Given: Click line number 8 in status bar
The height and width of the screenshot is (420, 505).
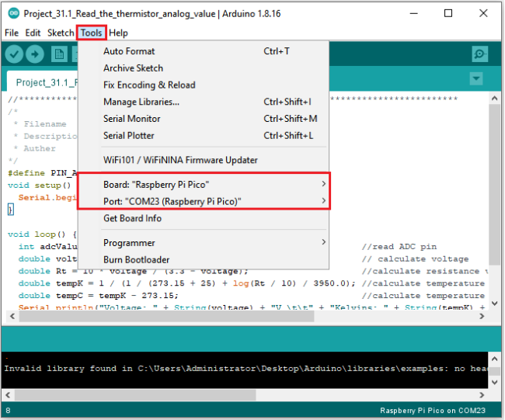Looking at the screenshot, I should point(8,411).
